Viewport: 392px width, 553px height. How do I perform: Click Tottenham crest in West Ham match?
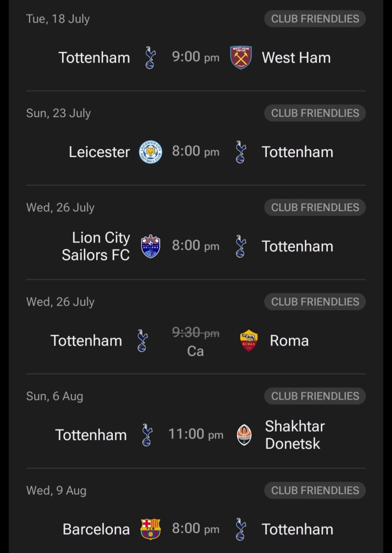point(150,57)
